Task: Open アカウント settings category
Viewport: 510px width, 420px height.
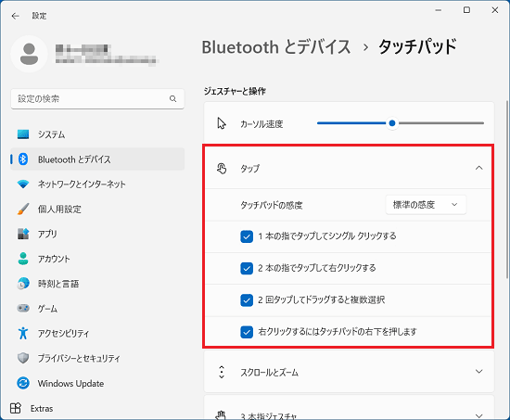Action: [97, 259]
